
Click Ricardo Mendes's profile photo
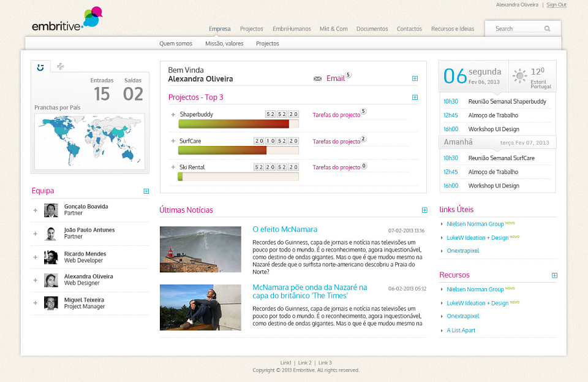pyautogui.click(x=51, y=257)
